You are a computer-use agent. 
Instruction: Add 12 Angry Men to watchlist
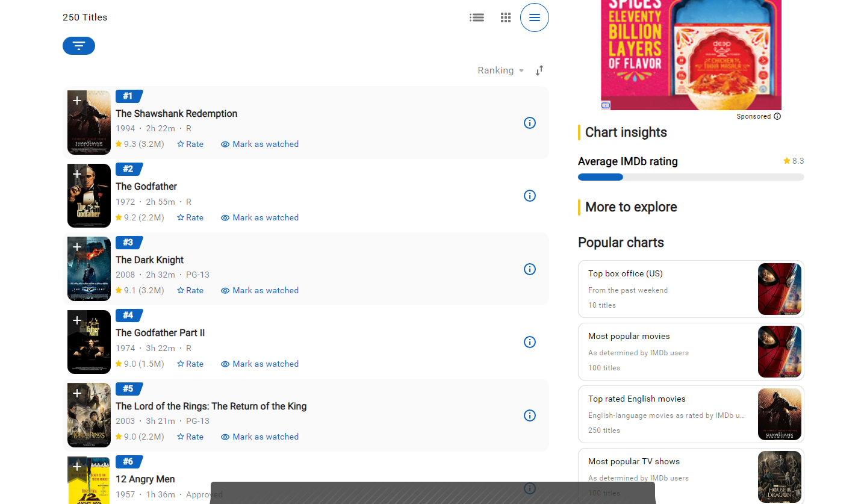(77, 467)
